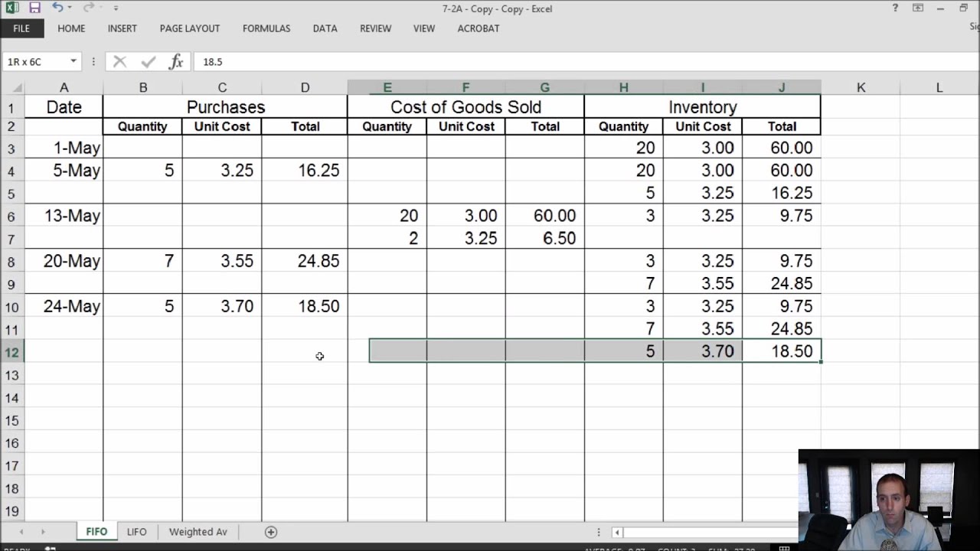
Task: Click the tab bar split handle dots
Action: [x=599, y=532]
